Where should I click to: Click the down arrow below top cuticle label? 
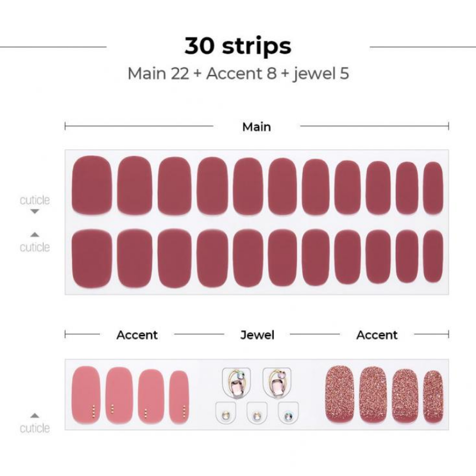[x=35, y=211]
